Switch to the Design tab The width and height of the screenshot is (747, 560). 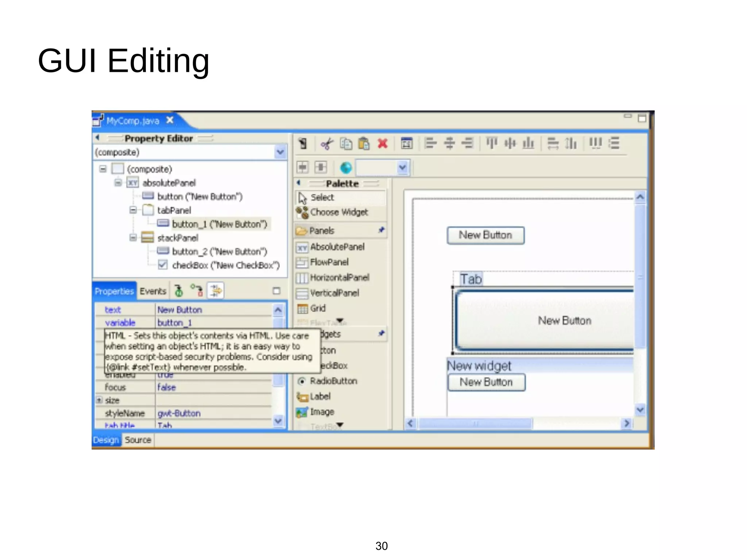coord(106,440)
